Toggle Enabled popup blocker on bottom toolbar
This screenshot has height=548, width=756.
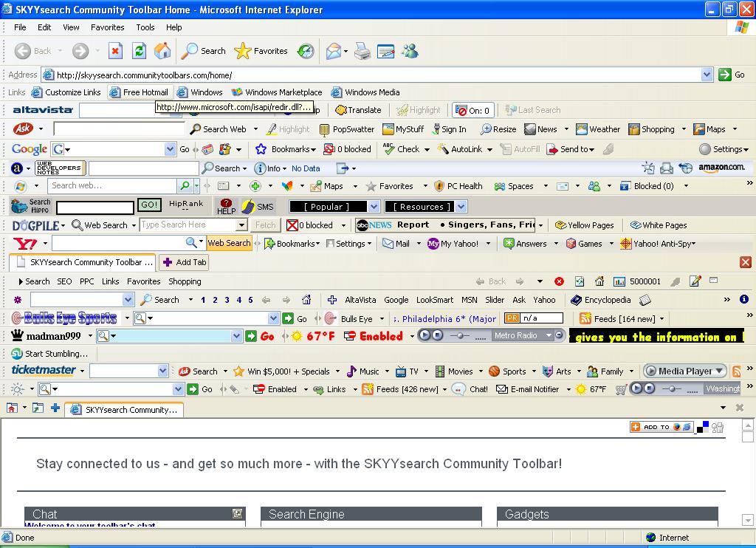click(275, 388)
